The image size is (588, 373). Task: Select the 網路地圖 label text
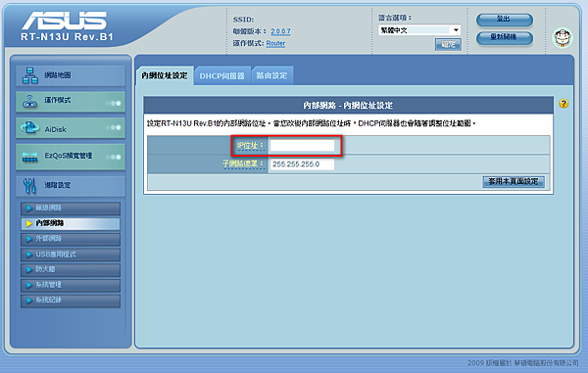point(58,75)
